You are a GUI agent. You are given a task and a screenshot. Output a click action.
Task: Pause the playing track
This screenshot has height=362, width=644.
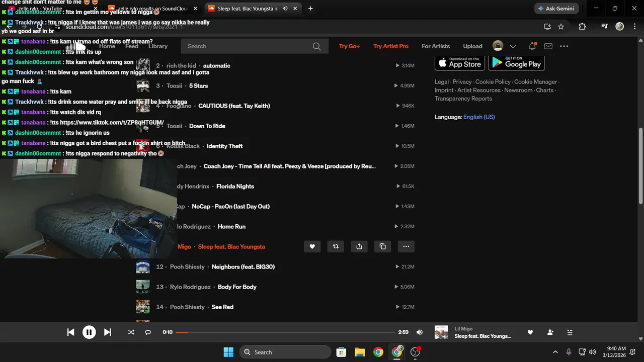(x=89, y=332)
